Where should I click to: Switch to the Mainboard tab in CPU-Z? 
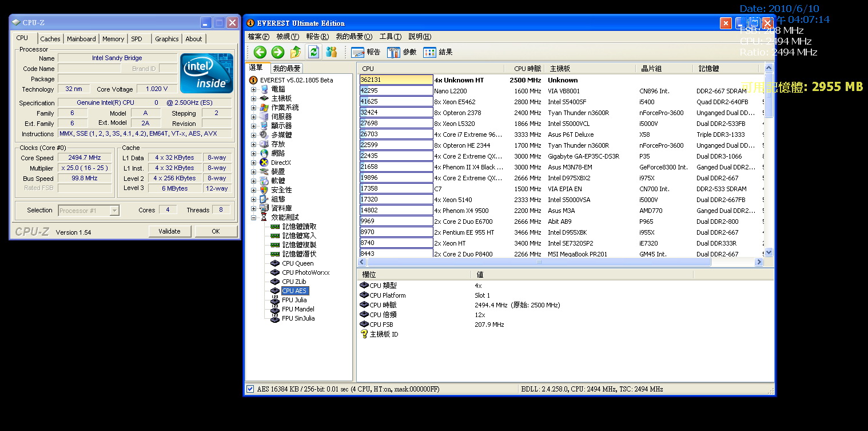[x=81, y=39]
